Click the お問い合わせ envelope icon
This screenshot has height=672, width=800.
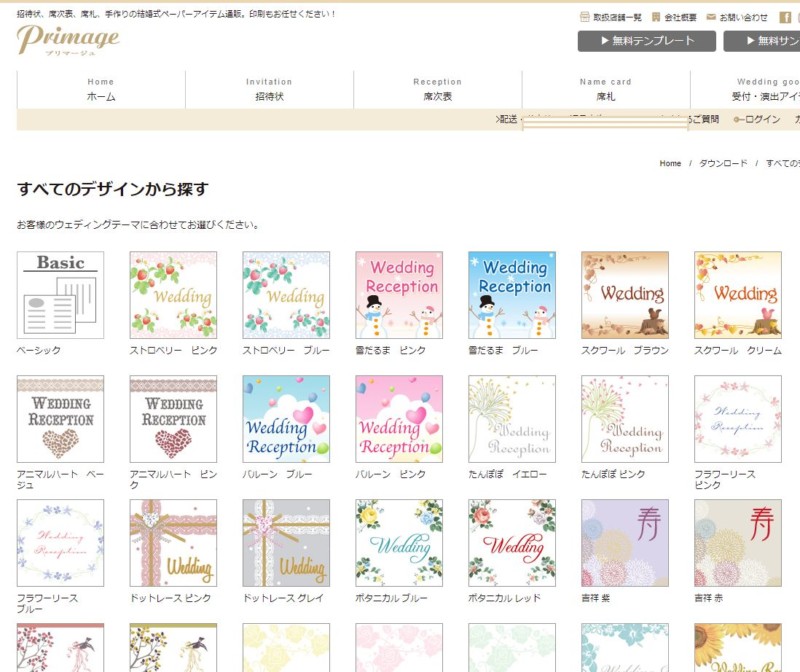[x=710, y=17]
